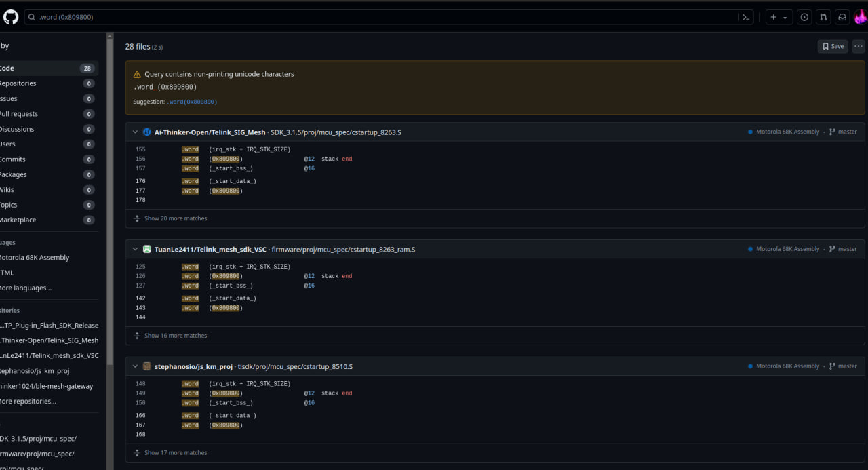Expand Show 20 more matches
Viewport: 868px width, 470px height.
(x=175, y=218)
